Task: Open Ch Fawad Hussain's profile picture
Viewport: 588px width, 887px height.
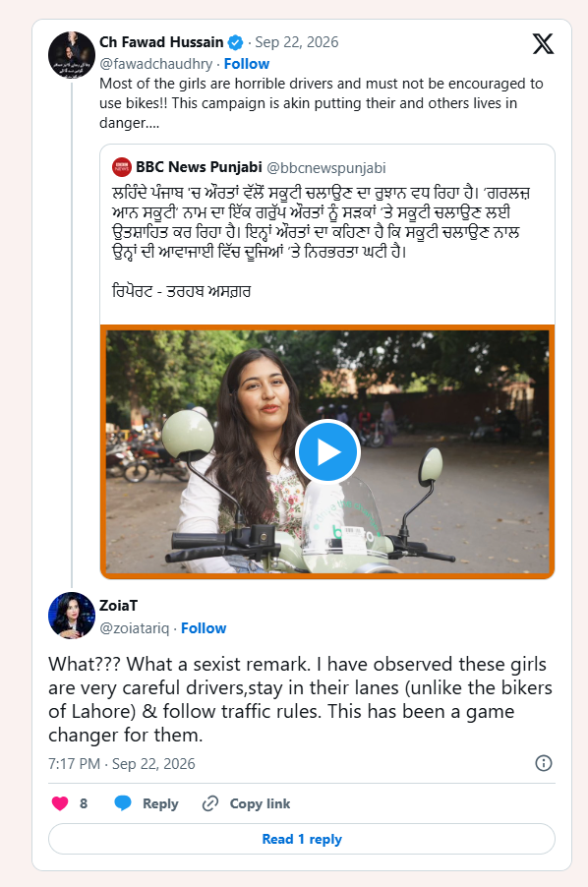Action: pyautogui.click(x=72, y=55)
